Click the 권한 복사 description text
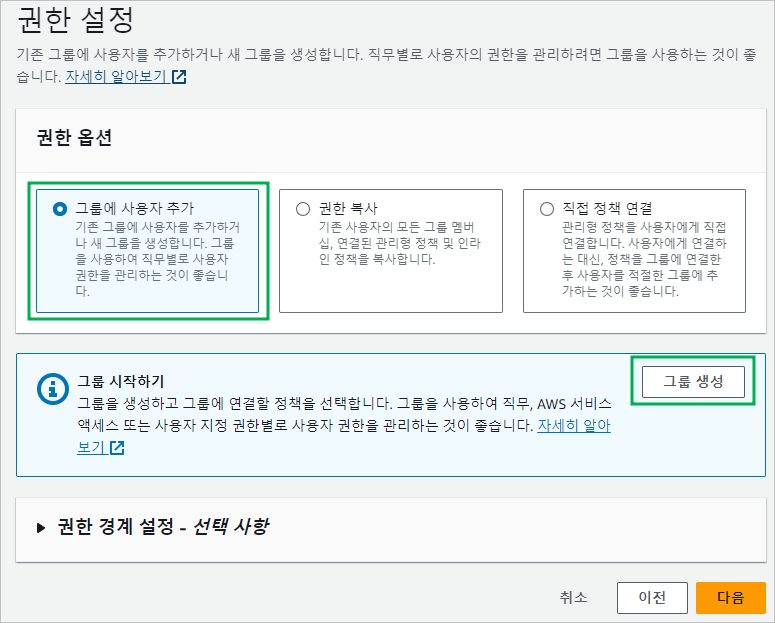Viewport: 775px width, 623px height. pyautogui.click(x=399, y=243)
